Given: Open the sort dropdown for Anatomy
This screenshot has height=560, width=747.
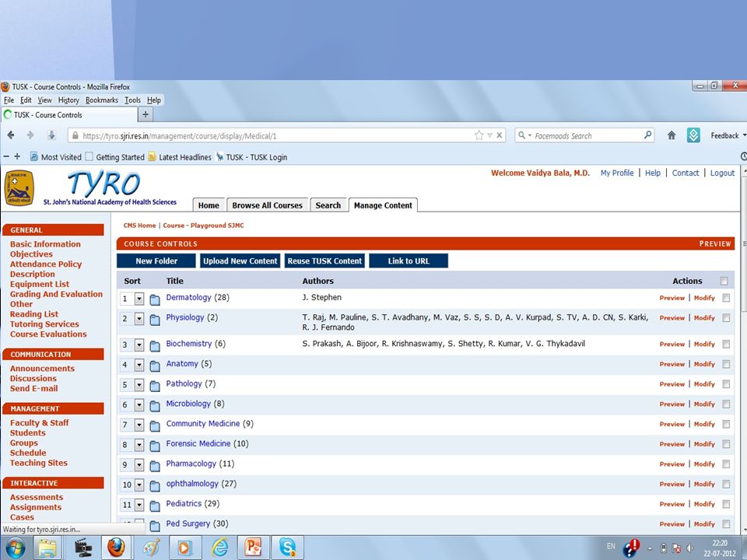Looking at the screenshot, I should coord(139,366).
